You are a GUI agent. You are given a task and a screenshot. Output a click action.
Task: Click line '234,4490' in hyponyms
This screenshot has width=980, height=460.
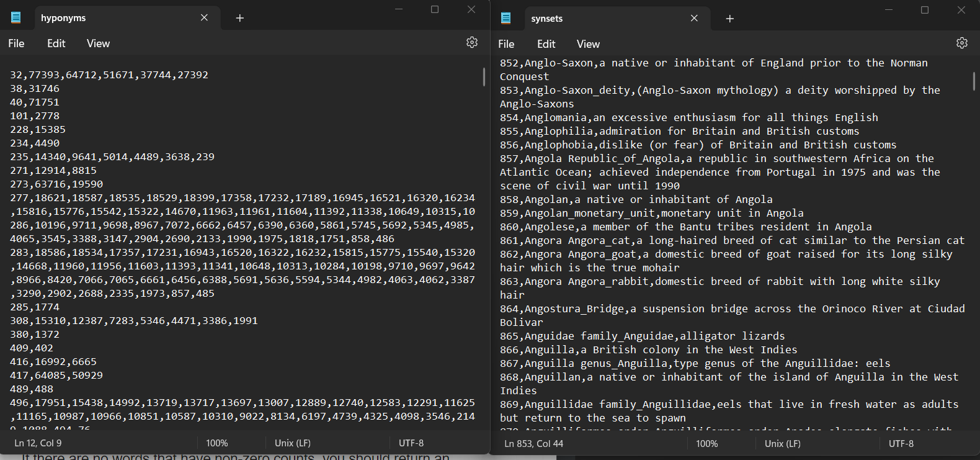35,143
